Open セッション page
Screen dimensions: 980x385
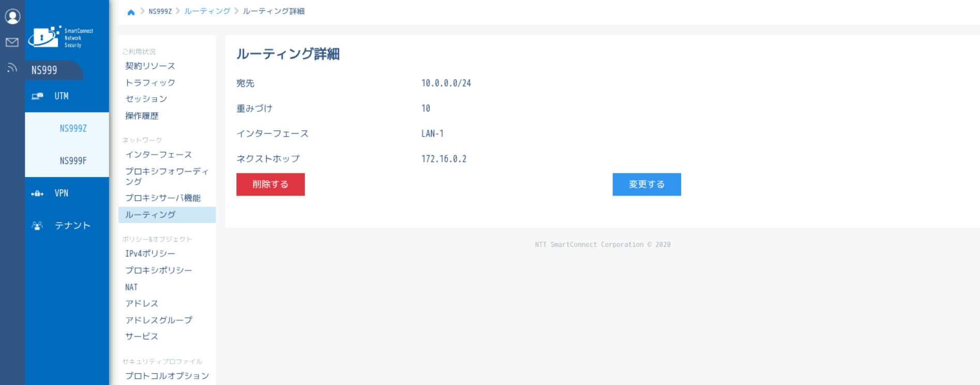pos(146,99)
